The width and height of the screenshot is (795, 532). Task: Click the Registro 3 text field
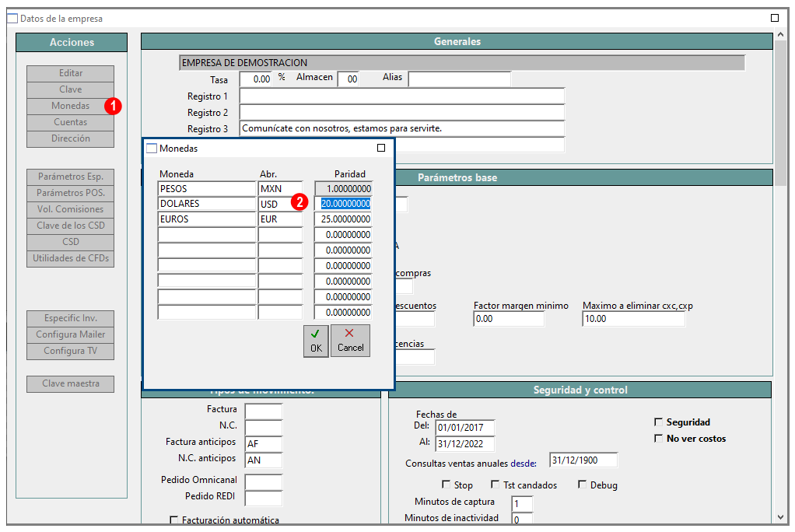point(402,128)
